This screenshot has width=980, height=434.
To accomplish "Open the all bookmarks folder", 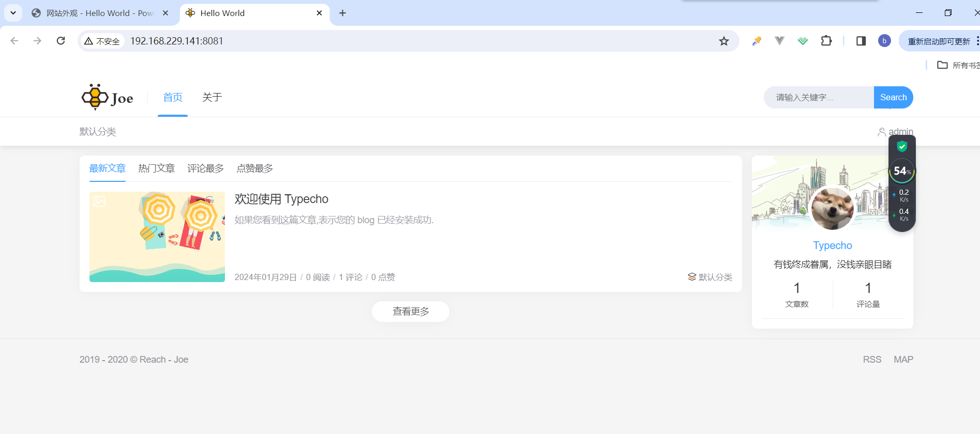I will point(958,65).
